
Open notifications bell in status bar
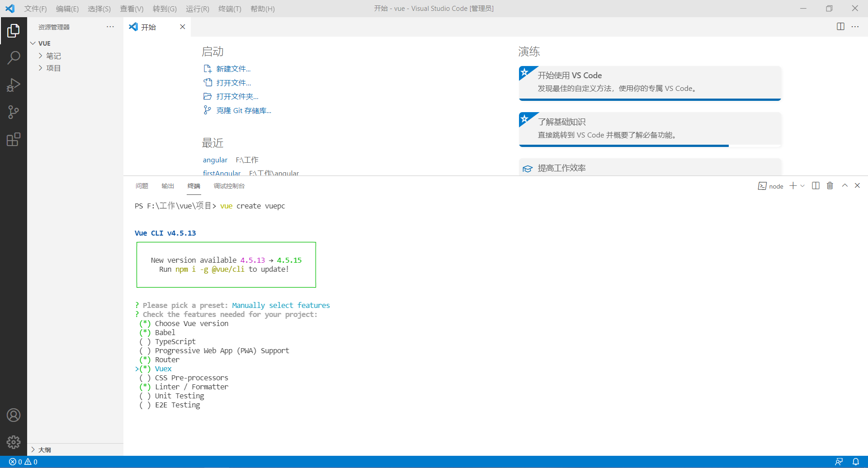pyautogui.click(x=856, y=462)
